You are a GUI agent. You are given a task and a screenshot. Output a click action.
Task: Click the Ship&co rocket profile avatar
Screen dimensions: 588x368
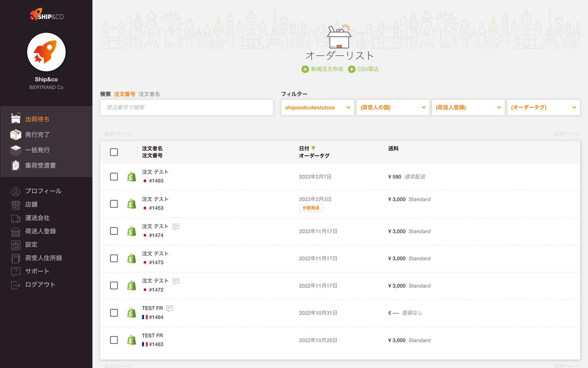tap(46, 52)
